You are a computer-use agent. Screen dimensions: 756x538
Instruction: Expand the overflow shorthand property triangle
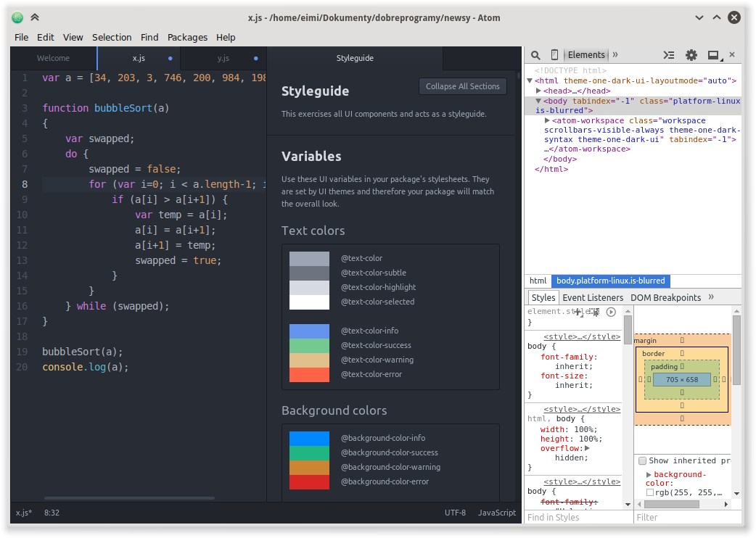(x=587, y=448)
